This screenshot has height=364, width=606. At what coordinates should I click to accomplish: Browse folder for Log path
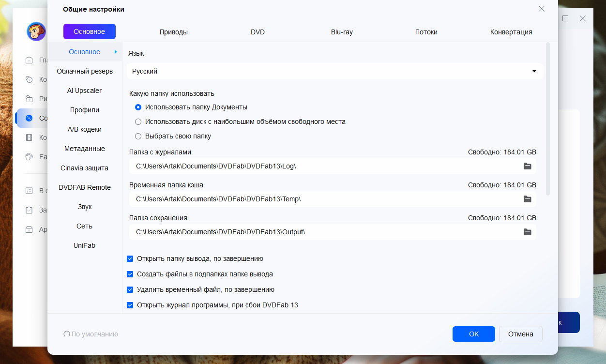point(528,166)
